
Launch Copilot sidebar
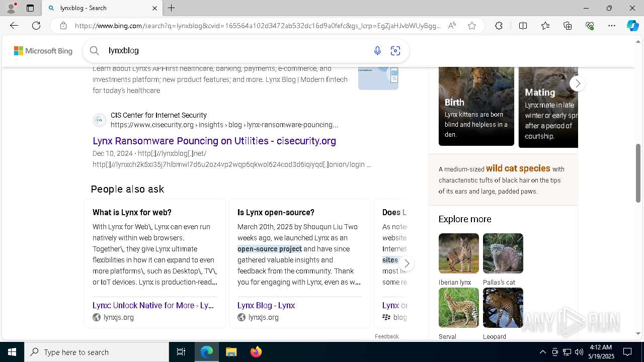coord(632,26)
